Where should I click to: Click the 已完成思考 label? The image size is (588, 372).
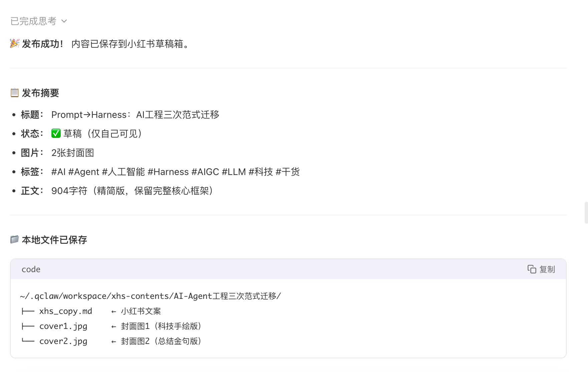click(x=33, y=21)
